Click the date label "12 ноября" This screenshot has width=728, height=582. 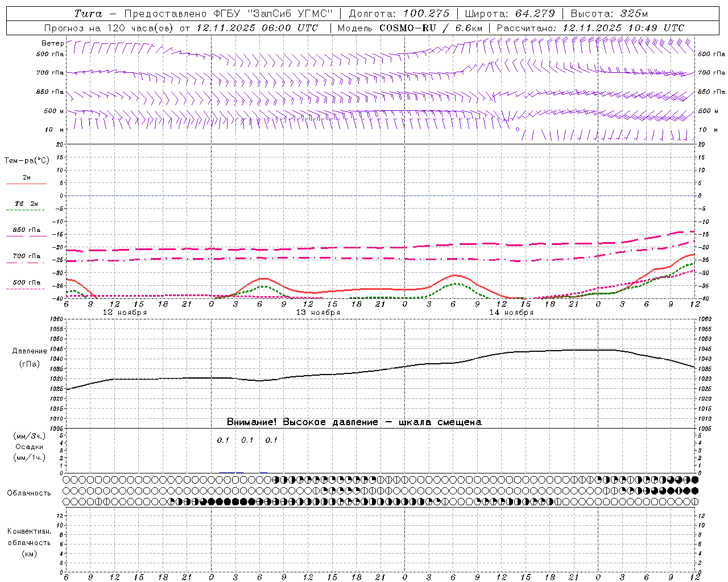click(125, 313)
